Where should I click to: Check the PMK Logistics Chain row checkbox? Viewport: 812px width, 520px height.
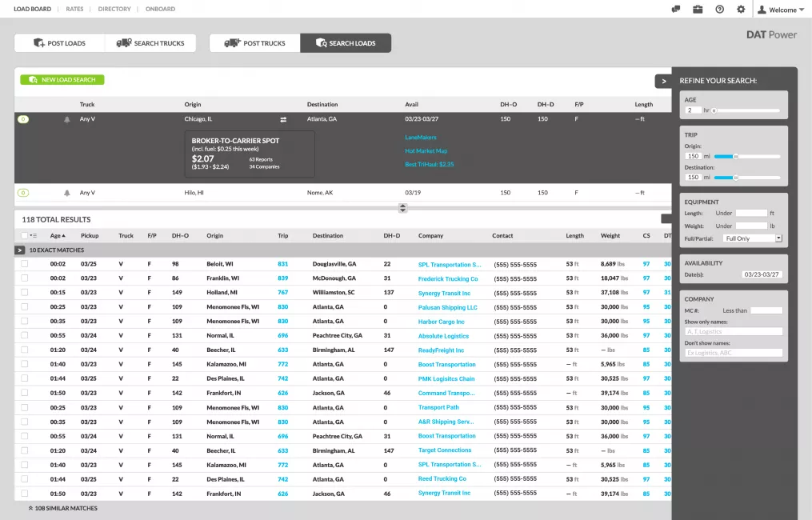pyautogui.click(x=24, y=378)
